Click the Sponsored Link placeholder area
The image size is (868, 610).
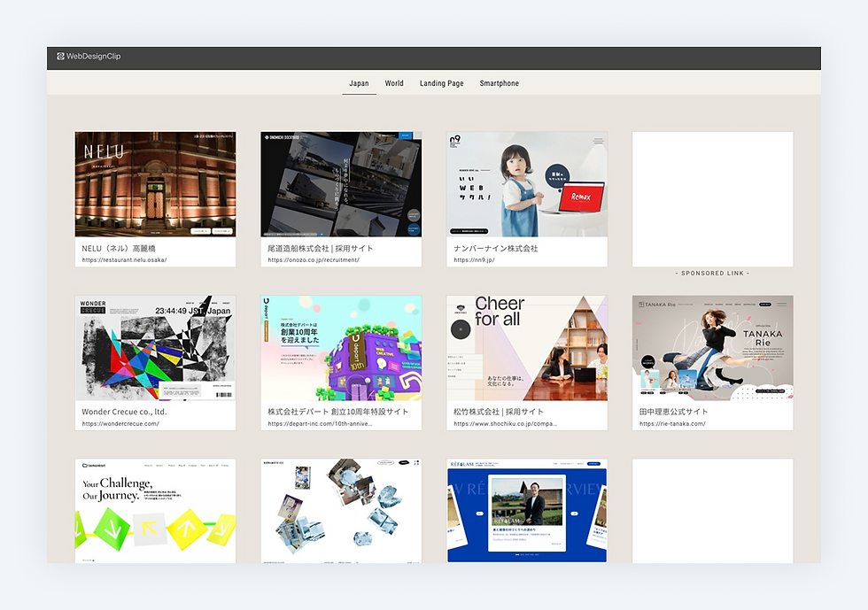(712, 199)
